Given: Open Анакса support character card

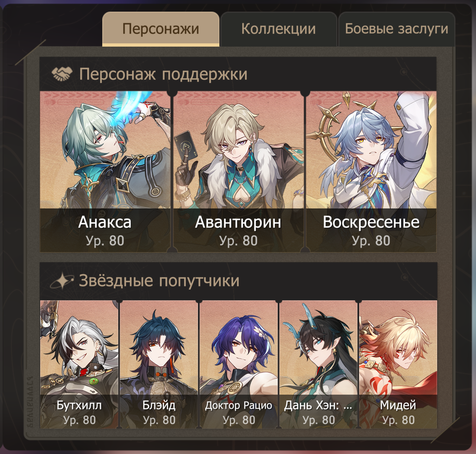Looking at the screenshot, I should pyautogui.click(x=105, y=172).
